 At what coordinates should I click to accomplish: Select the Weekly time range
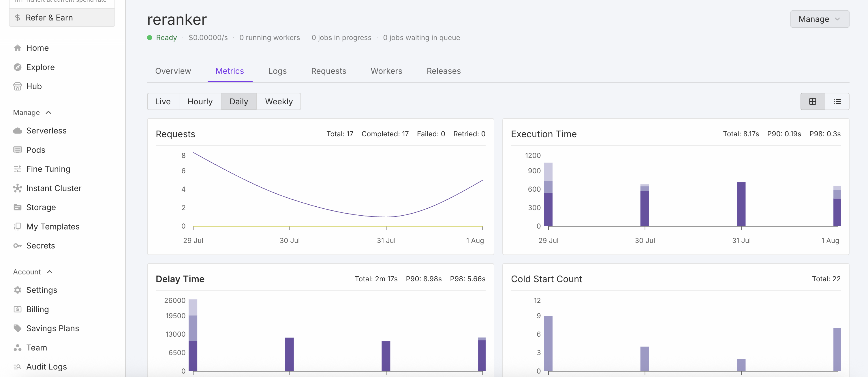(279, 101)
